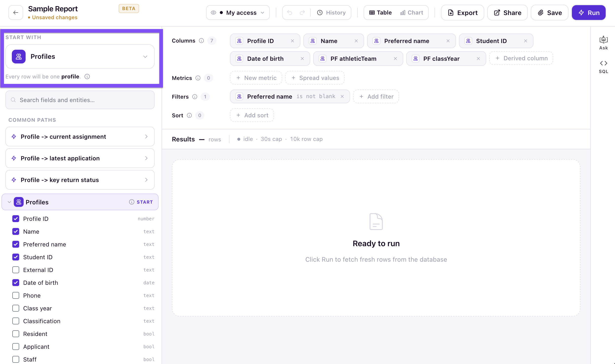Delete the Preferred name is not blank filter
Viewport: 615px width, 364px height.
(342, 96)
